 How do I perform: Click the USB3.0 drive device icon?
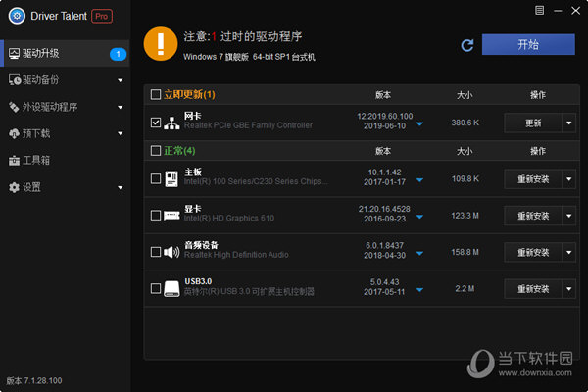coord(171,289)
